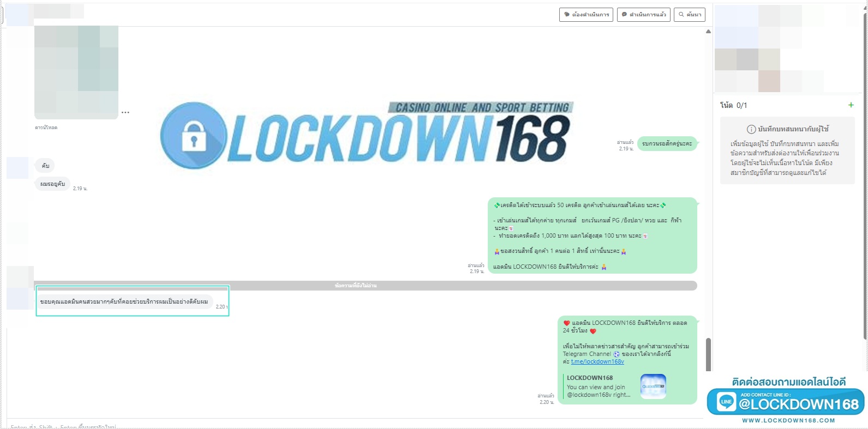Screen dimensions: 868x429
Task: Click the "You can view and join" preview text
Action: click(596, 387)
